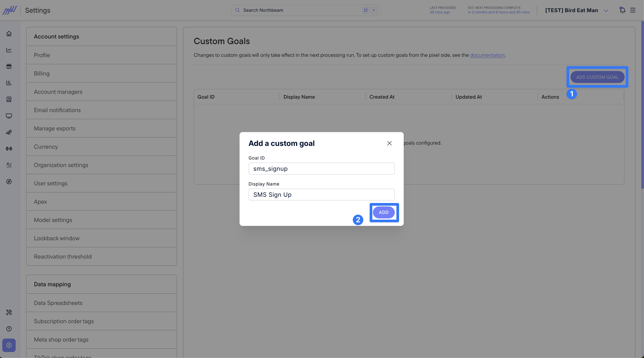
Task: Click the notifications bell icon
Action: [623, 10]
